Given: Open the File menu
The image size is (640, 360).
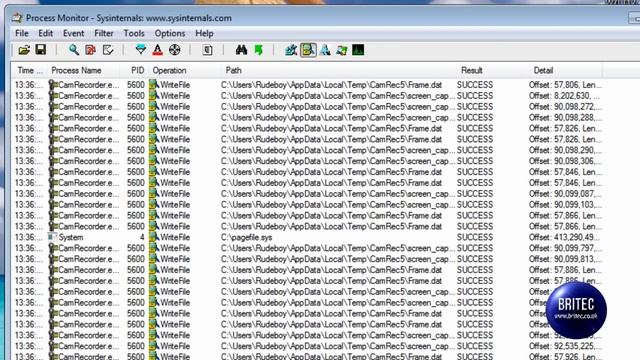Looking at the screenshot, I should pos(22,33).
